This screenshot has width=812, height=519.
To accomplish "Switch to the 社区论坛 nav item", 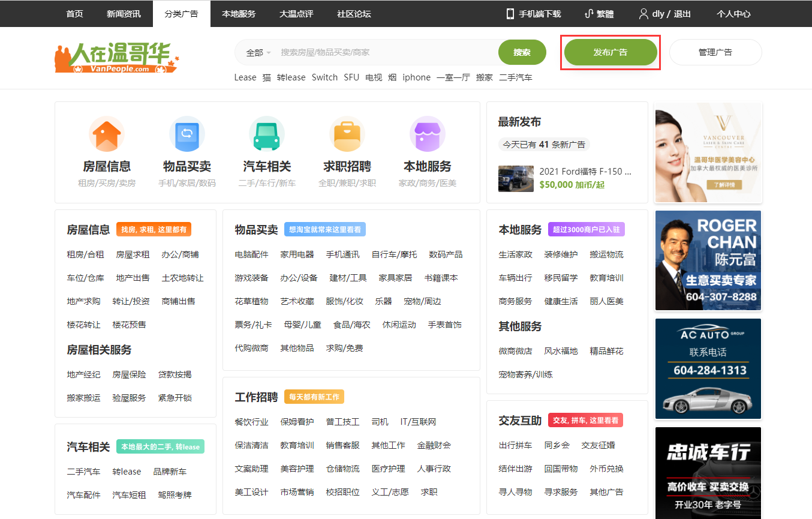I will coord(354,14).
